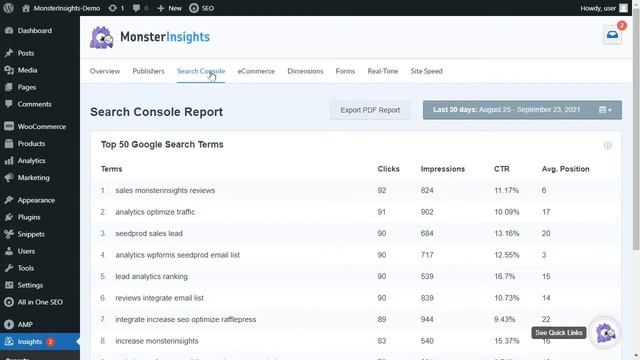Open All in One SEO in sidebar

(40, 302)
